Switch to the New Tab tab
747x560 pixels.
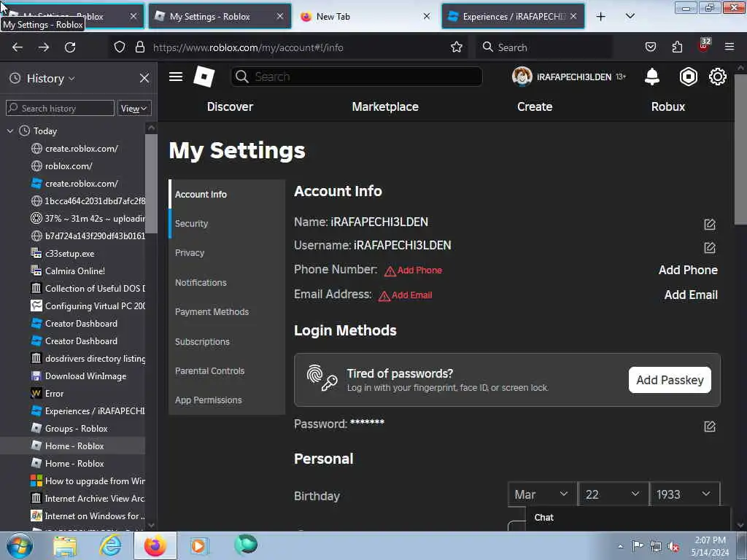[365, 17]
